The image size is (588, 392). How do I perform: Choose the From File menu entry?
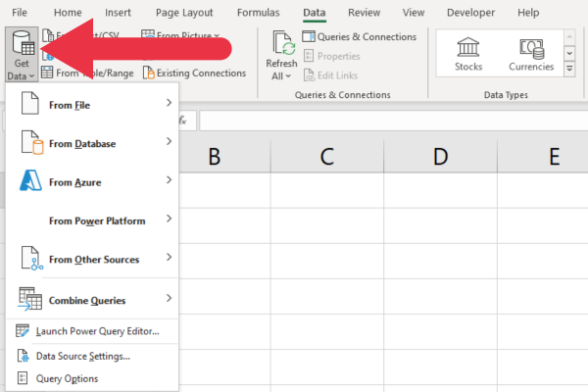click(x=92, y=103)
